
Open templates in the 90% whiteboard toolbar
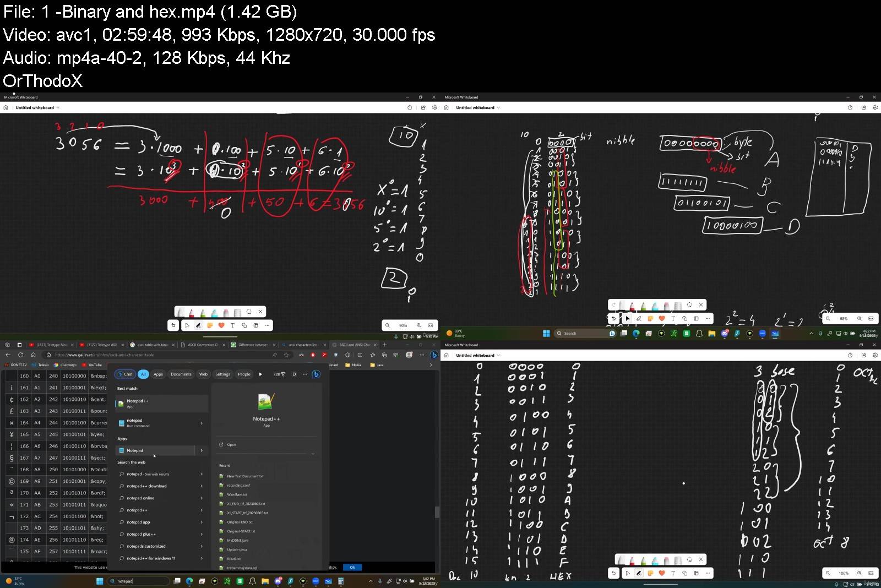[x=255, y=325]
